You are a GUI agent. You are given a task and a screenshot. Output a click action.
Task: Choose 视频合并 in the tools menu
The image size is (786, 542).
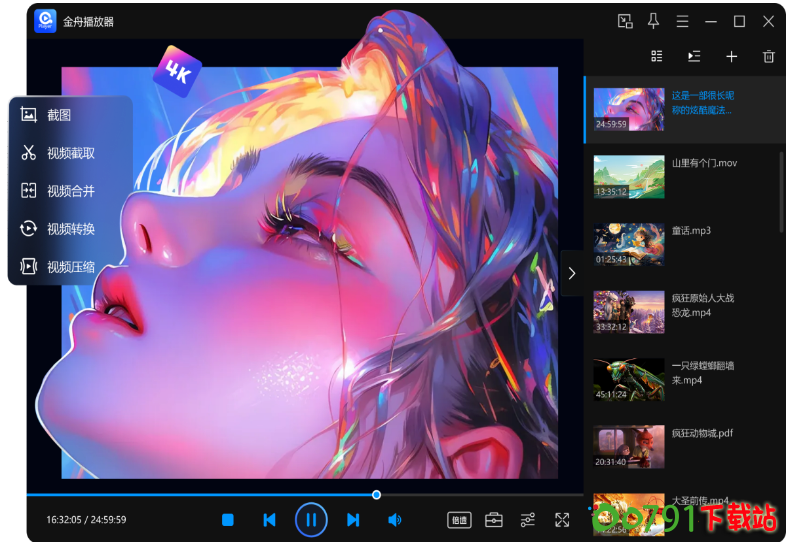pos(70,191)
